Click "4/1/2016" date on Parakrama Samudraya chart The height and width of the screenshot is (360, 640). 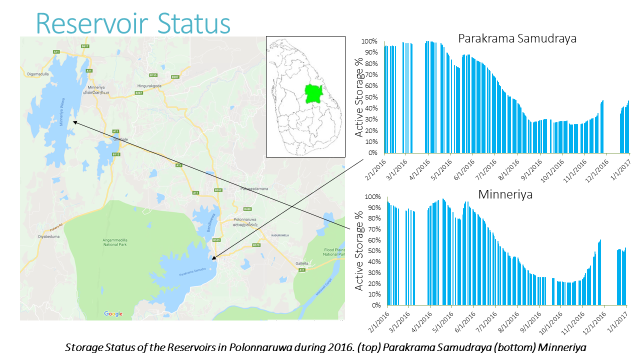coord(420,170)
